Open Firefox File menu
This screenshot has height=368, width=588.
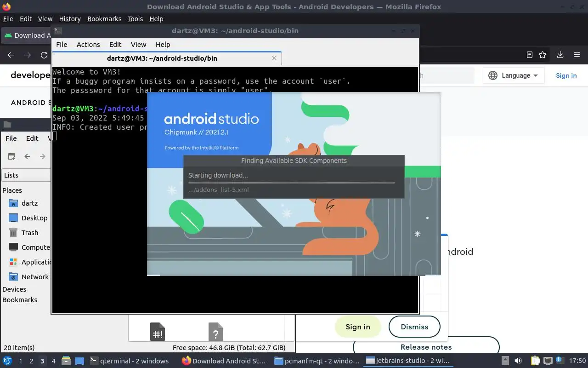[x=8, y=19]
